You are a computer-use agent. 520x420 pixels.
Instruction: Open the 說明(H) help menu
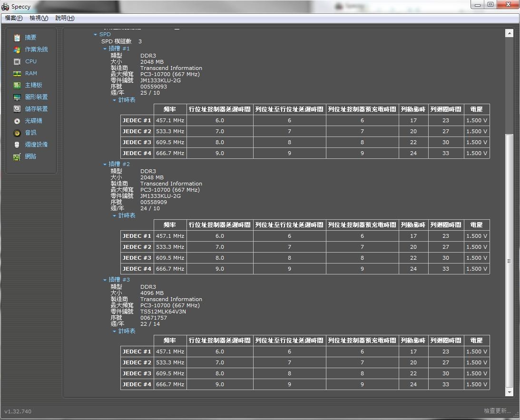65,18
